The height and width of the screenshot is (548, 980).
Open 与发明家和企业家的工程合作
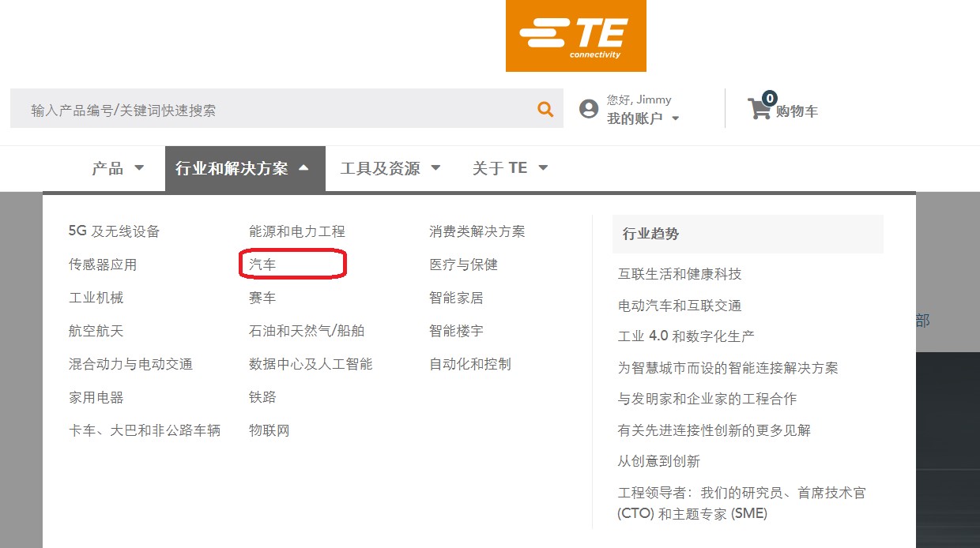click(x=707, y=399)
